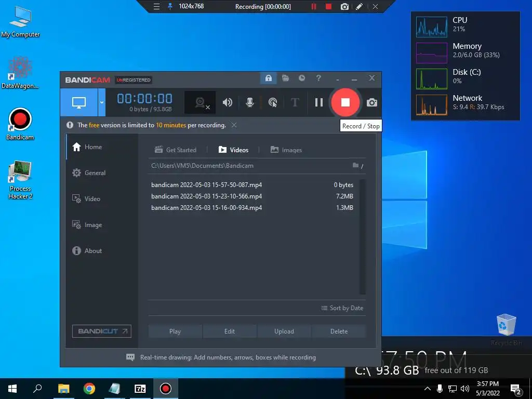The width and height of the screenshot is (532, 399).
Task: Click the Network usage graph widget
Action: pyautogui.click(x=432, y=105)
